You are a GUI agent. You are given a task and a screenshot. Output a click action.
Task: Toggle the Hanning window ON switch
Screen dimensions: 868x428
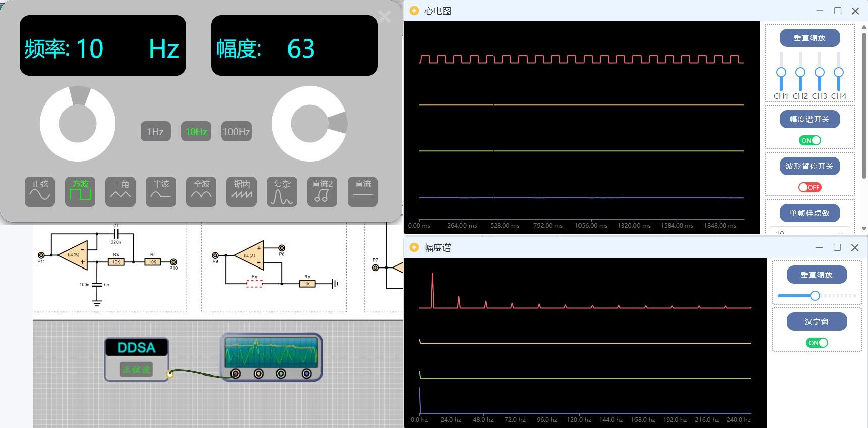pyautogui.click(x=817, y=343)
